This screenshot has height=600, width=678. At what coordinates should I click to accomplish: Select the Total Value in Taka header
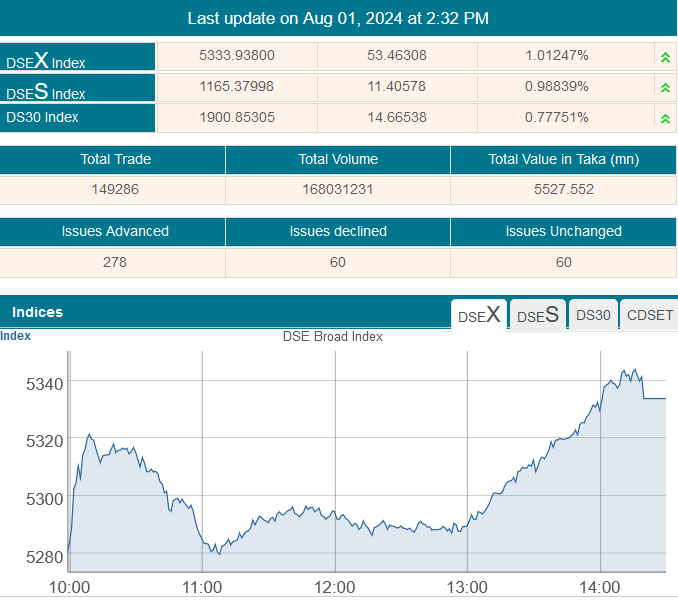(563, 159)
